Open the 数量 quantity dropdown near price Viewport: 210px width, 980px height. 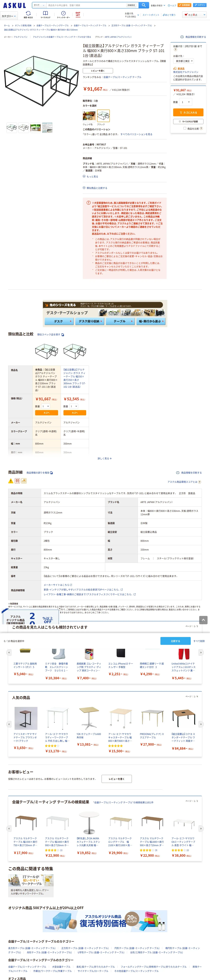click(186, 102)
